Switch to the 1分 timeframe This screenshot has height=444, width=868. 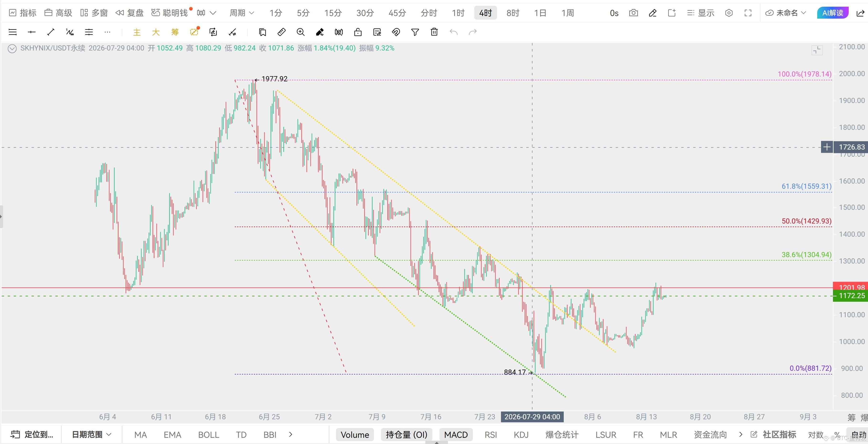click(276, 13)
